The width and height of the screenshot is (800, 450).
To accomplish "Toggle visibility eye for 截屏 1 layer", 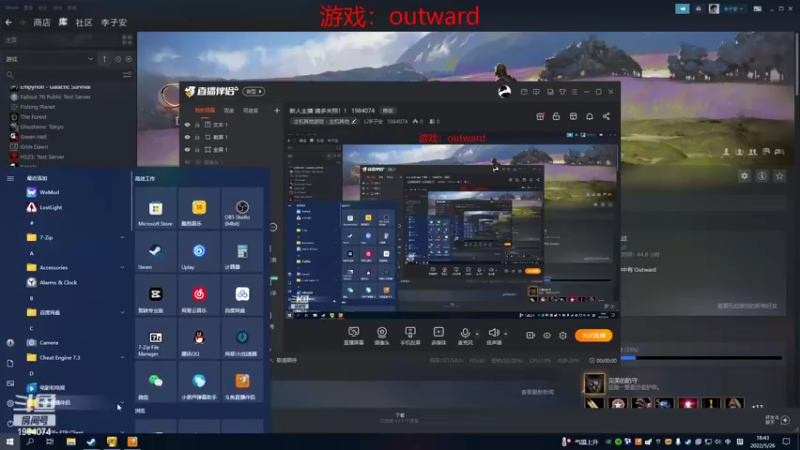I will coord(187,137).
